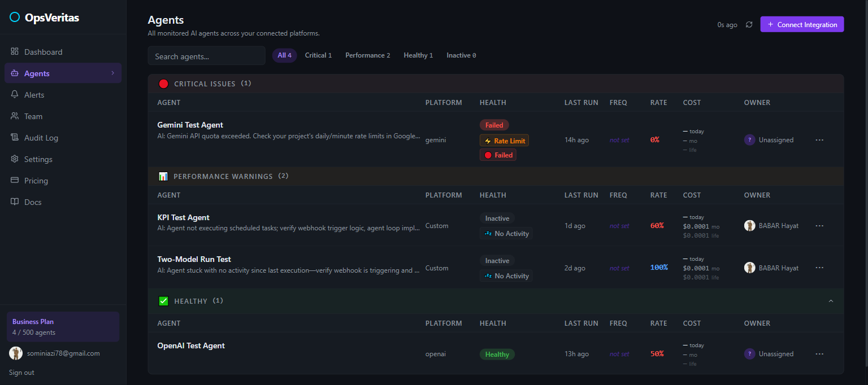The width and height of the screenshot is (868, 385).
Task: Click the red Critical Issues circle icon
Action: (x=164, y=84)
